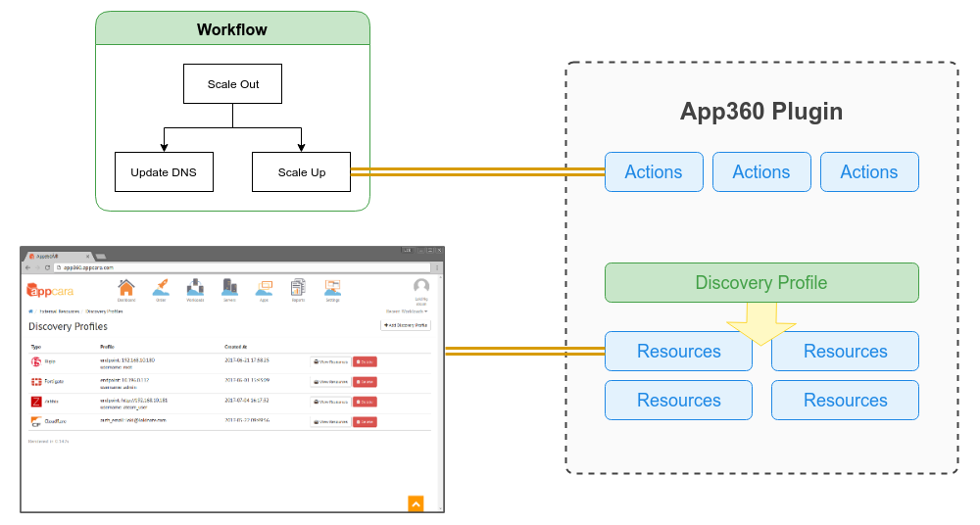Click the Fortigate profile icon
Image resolution: width=980 pixels, height=525 pixels.
pyautogui.click(x=36, y=382)
